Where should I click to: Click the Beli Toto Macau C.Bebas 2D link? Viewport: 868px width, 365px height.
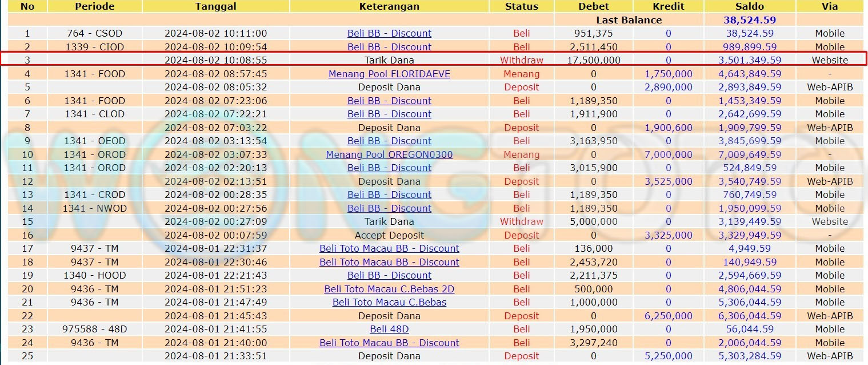point(389,289)
